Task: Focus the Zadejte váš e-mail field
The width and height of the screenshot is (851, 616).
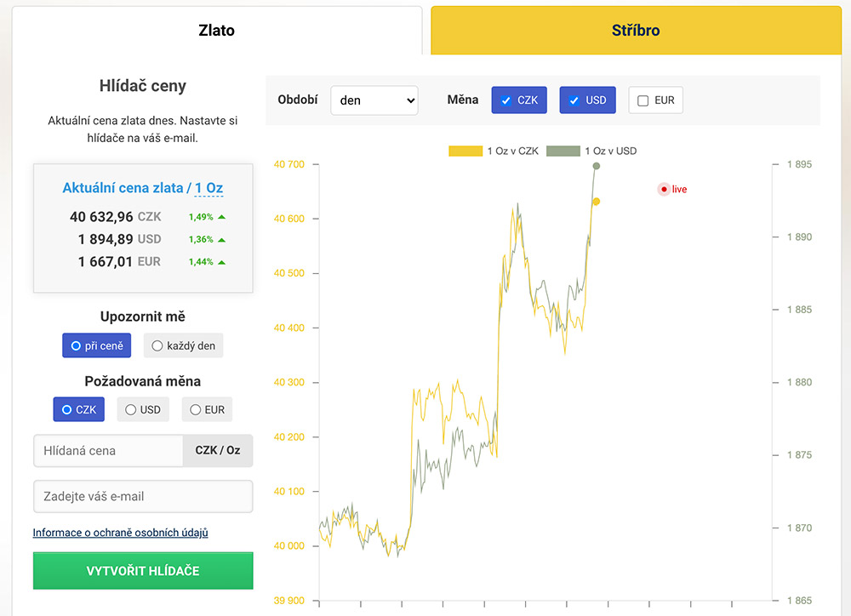Action: pyautogui.click(x=143, y=497)
